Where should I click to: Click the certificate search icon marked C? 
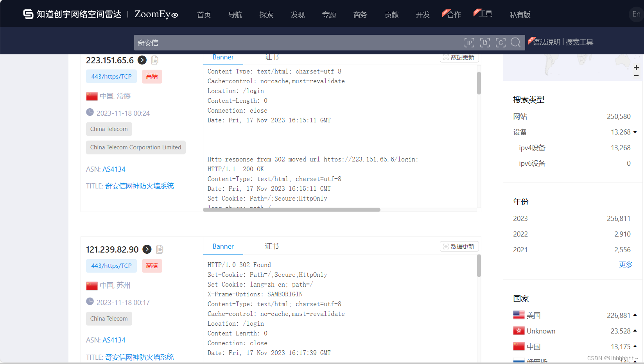pyautogui.click(x=500, y=43)
